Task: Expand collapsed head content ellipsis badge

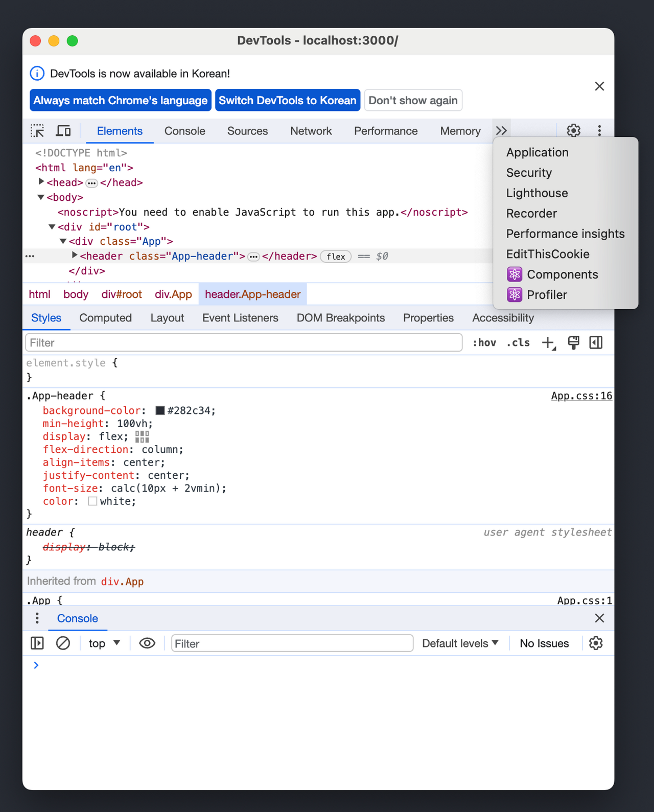Action: pos(91,183)
